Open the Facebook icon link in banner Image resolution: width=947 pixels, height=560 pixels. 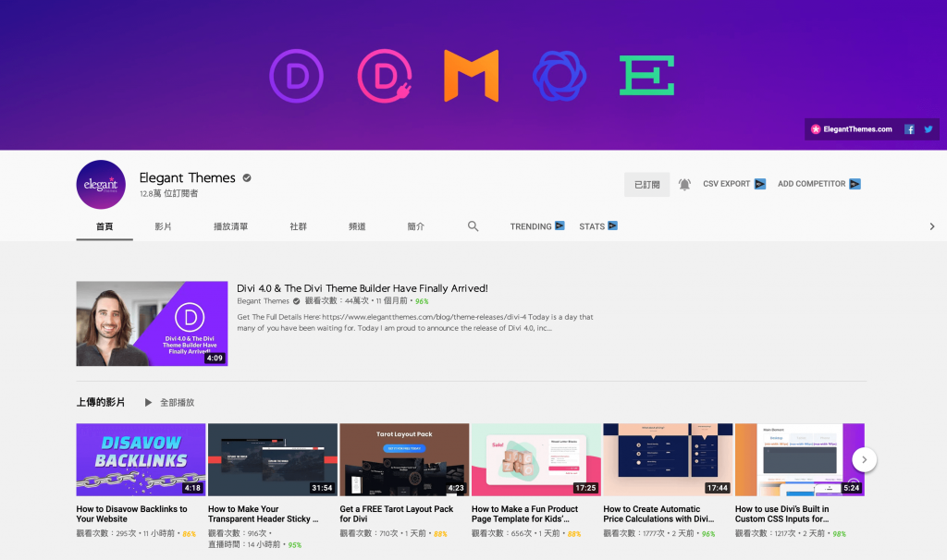pyautogui.click(x=909, y=129)
